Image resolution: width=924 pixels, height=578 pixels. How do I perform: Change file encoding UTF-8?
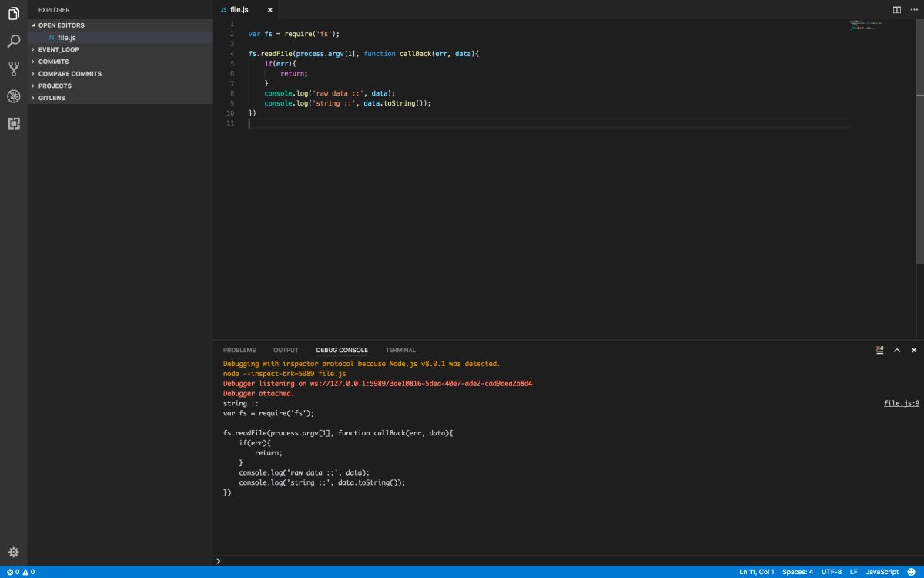pos(832,572)
